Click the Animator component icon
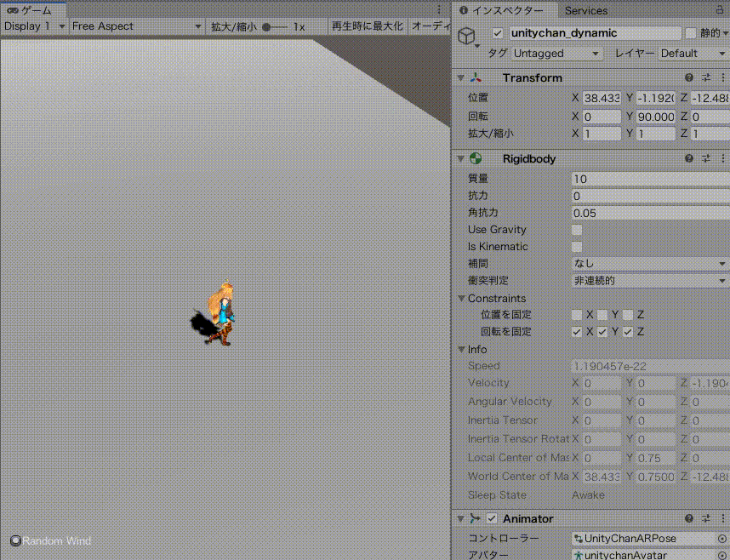Screen dimensions: 730x560 [476, 518]
